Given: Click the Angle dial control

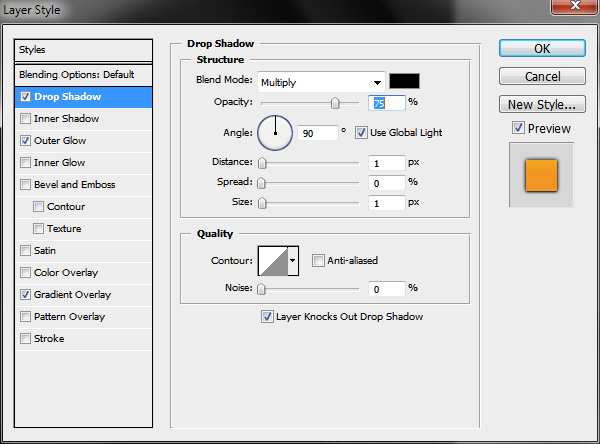Looking at the screenshot, I should point(275,133).
